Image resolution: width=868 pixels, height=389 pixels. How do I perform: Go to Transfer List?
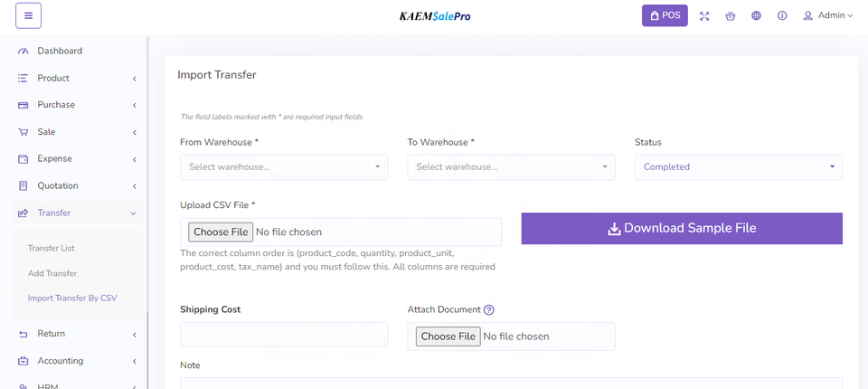pos(51,248)
